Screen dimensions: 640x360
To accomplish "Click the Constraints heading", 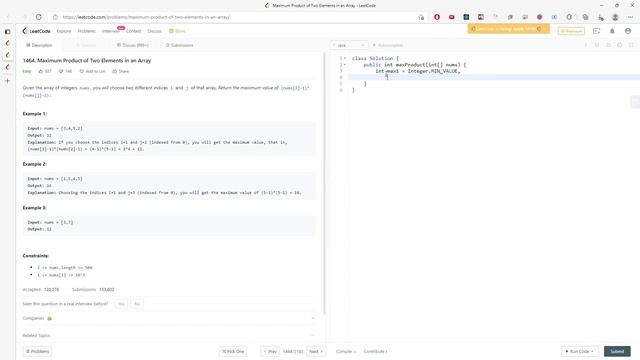I will [x=36, y=256].
